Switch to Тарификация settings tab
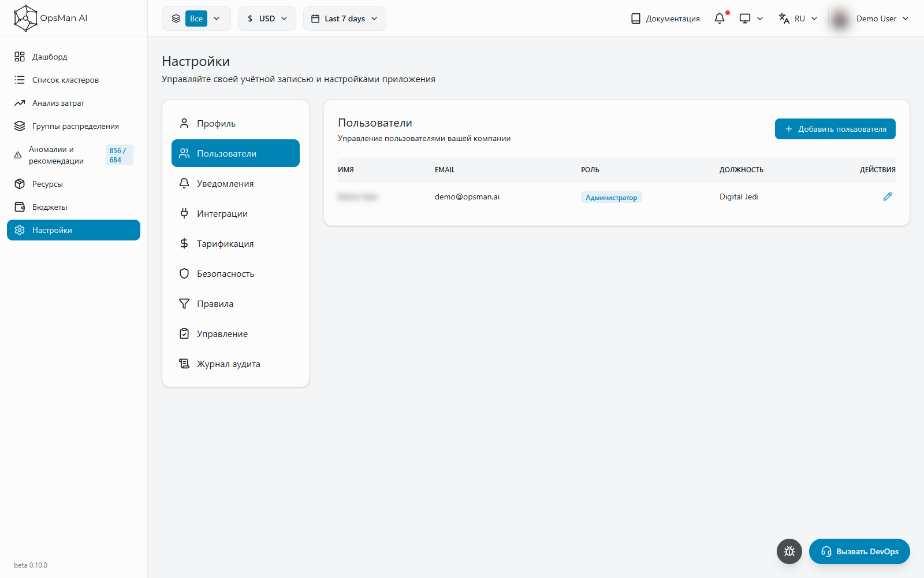 point(236,243)
